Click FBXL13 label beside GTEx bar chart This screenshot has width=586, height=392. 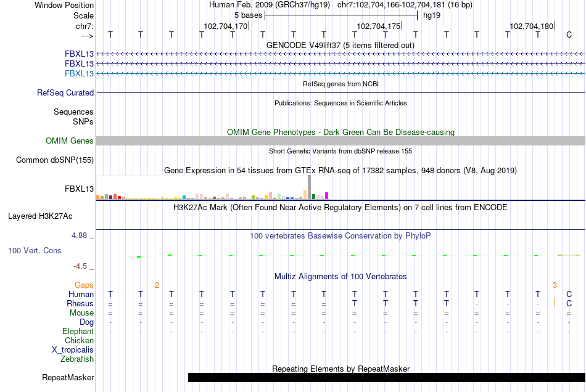click(x=79, y=189)
